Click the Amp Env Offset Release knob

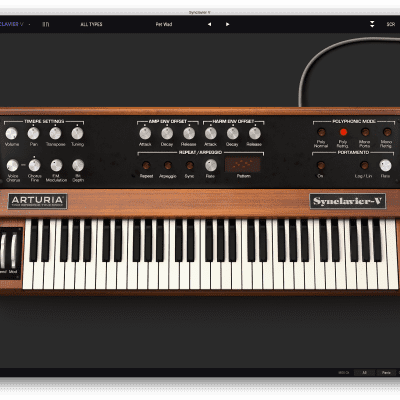[x=189, y=133]
